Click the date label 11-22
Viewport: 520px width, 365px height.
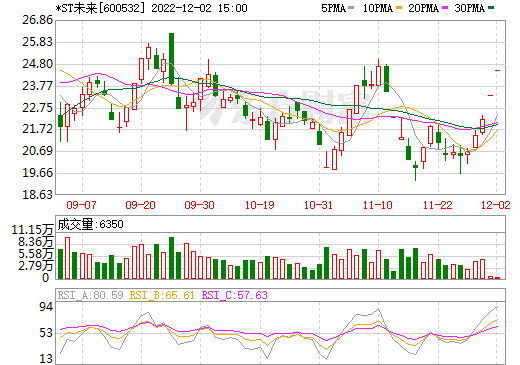[438, 205]
